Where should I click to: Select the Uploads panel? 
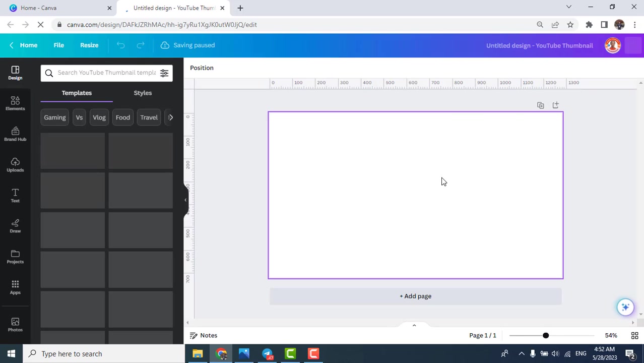coord(15,165)
